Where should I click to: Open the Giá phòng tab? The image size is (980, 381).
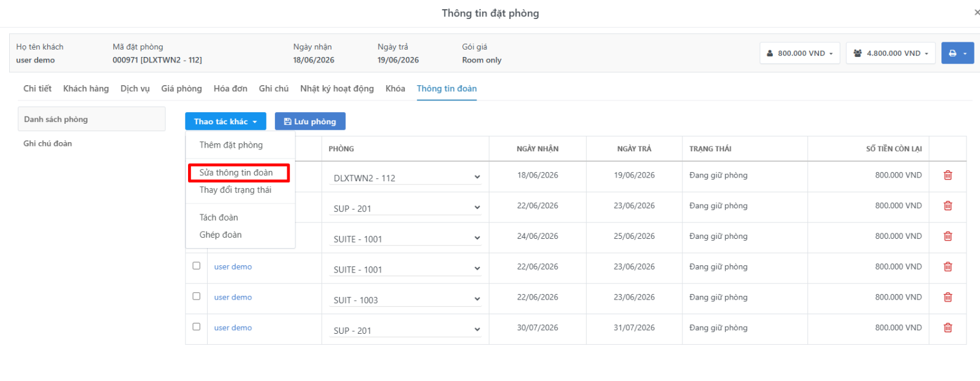[181, 89]
